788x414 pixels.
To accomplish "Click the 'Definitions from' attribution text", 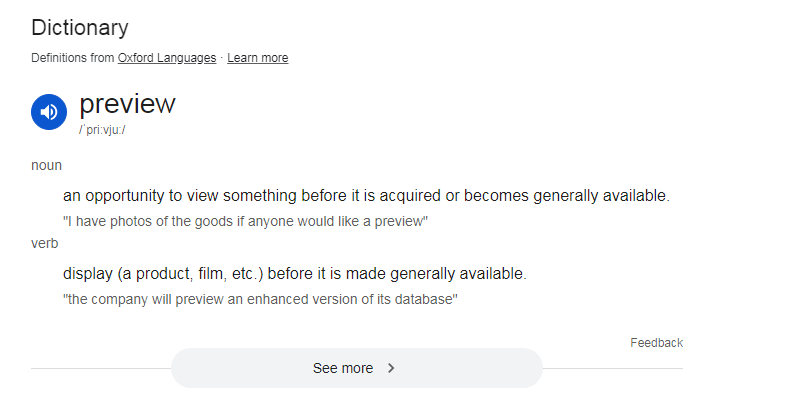I will tap(73, 58).
